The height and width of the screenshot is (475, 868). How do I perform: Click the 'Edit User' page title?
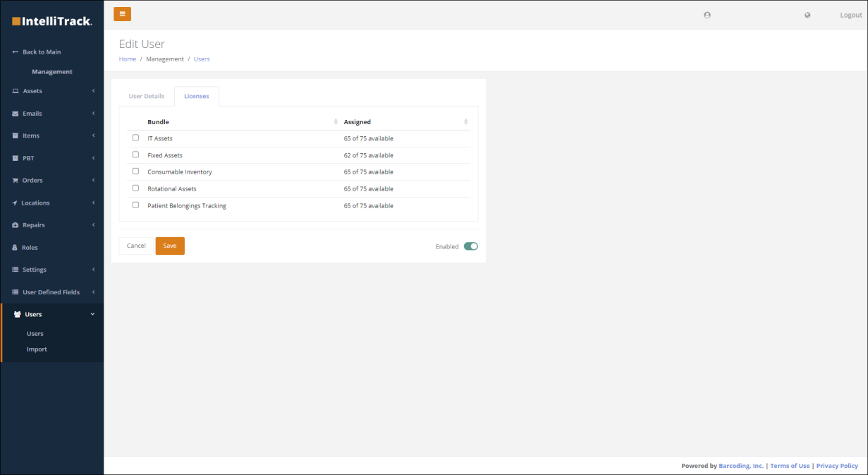pyautogui.click(x=142, y=44)
